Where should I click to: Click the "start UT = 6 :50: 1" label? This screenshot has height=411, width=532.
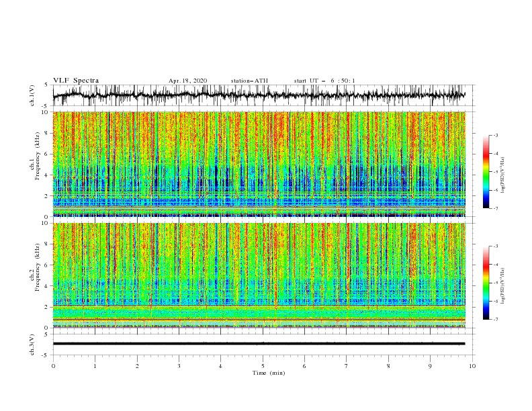[324, 81]
